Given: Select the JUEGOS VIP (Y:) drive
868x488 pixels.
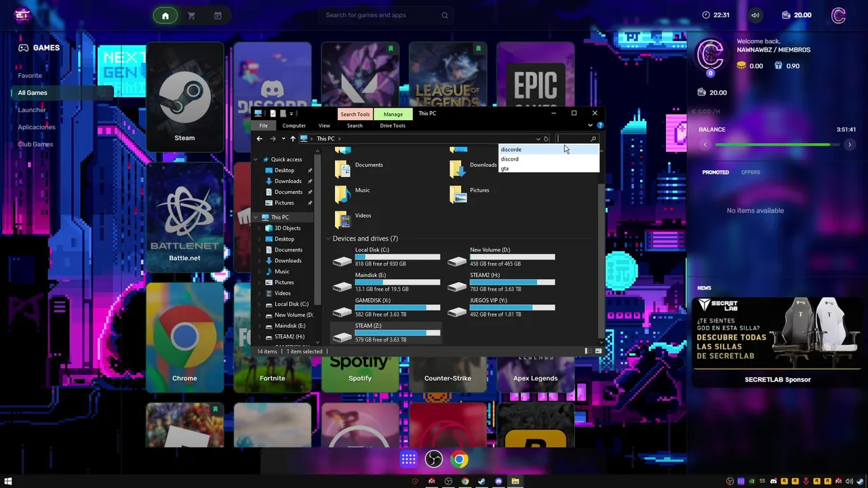Looking at the screenshot, I should coord(502,308).
